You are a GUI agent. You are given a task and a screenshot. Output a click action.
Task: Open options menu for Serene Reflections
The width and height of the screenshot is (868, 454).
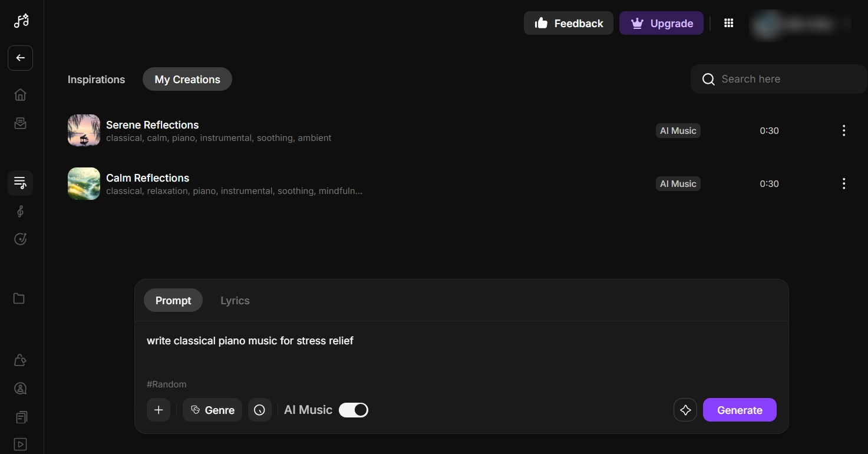coord(844,130)
